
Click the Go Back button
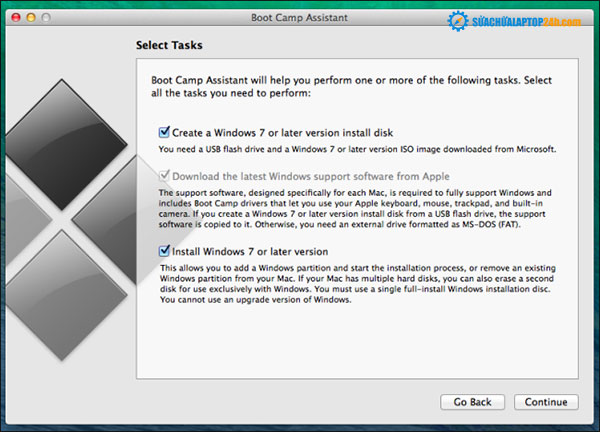472,402
